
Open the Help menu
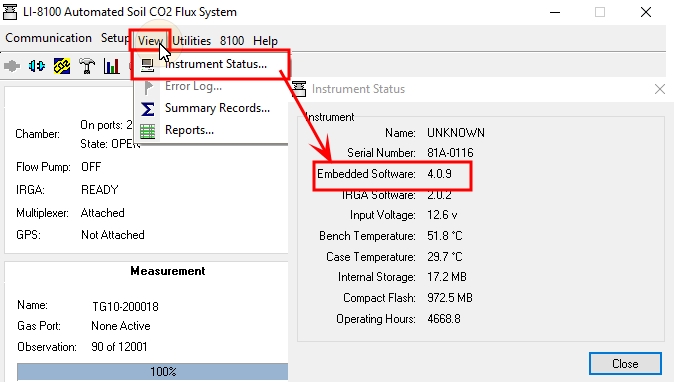pyautogui.click(x=265, y=41)
